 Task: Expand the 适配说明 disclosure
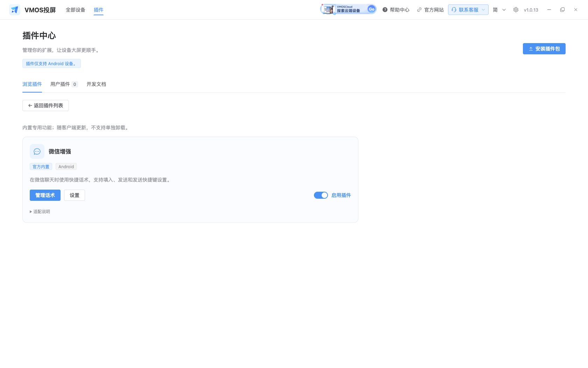coord(40,212)
